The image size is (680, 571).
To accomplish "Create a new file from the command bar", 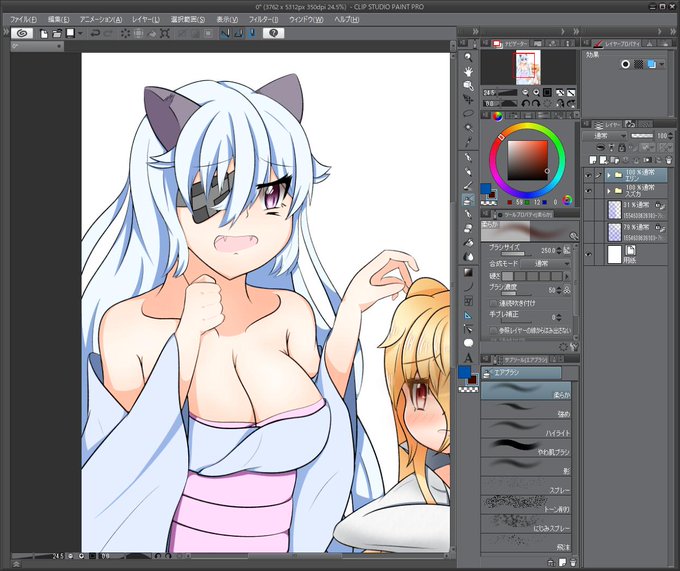I will [43, 33].
